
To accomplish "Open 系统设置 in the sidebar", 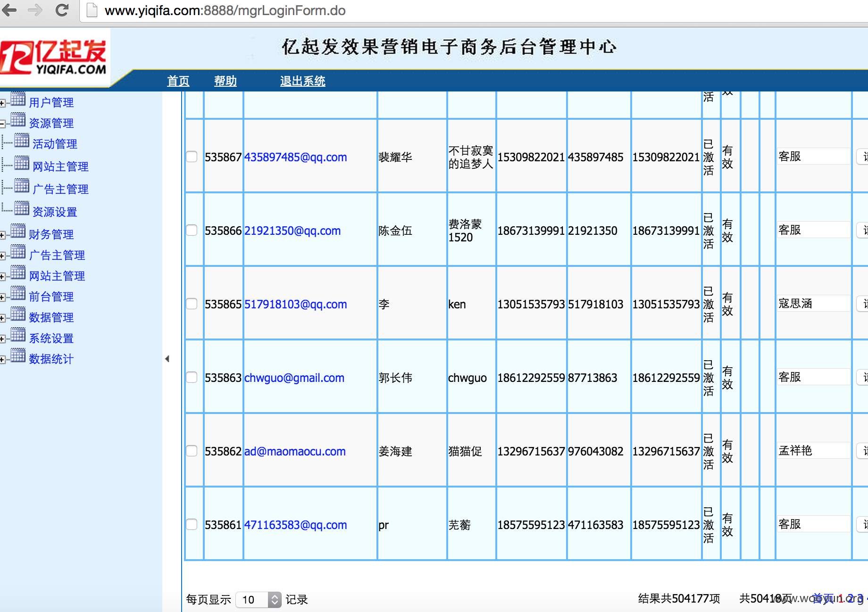I will 51,338.
